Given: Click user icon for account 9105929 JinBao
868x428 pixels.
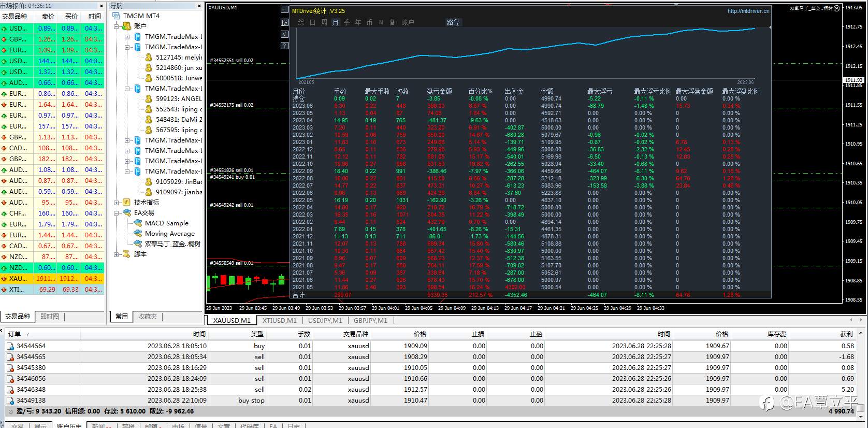Looking at the screenshot, I should point(149,181).
